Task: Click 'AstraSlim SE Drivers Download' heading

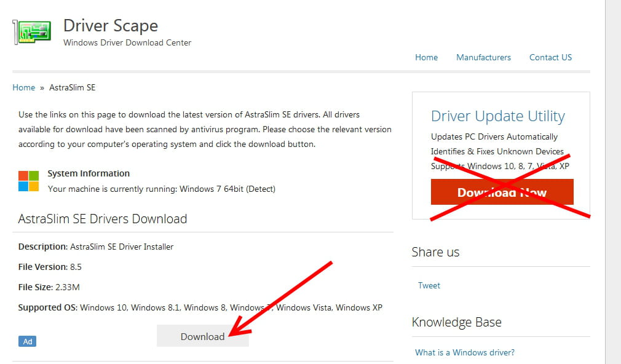Action: point(103,219)
